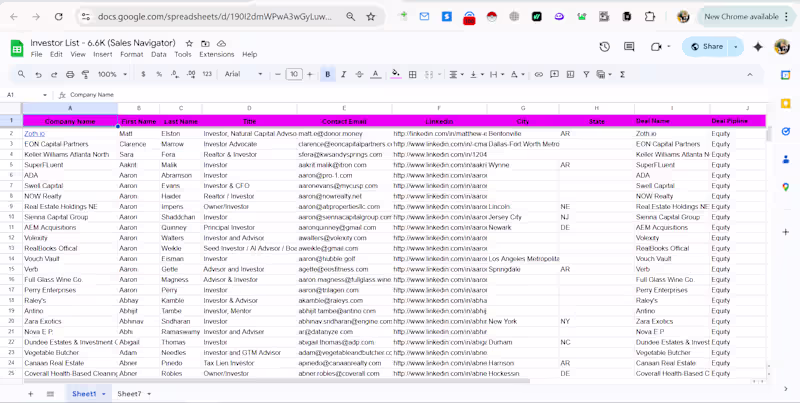Toggle strikethrough formatting in toolbar

[x=359, y=74]
